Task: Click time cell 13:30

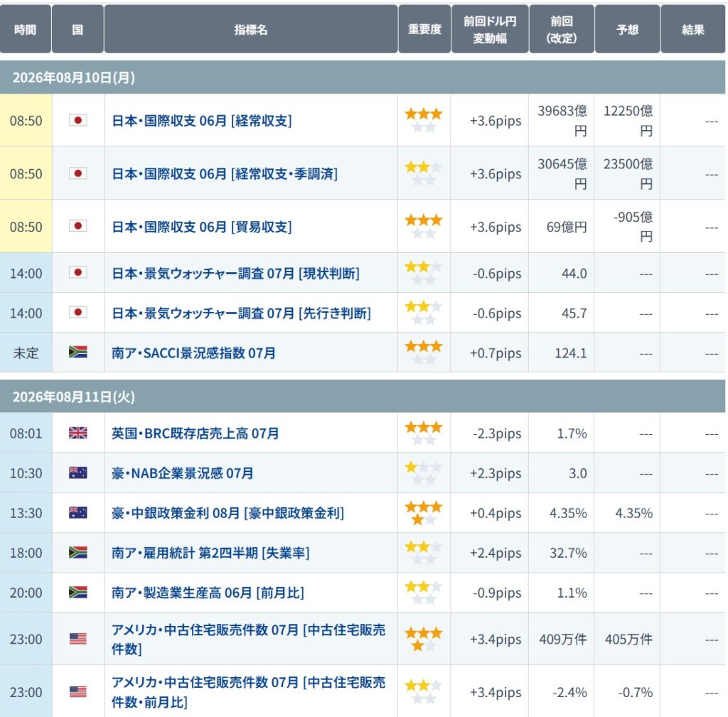Action: (26, 513)
